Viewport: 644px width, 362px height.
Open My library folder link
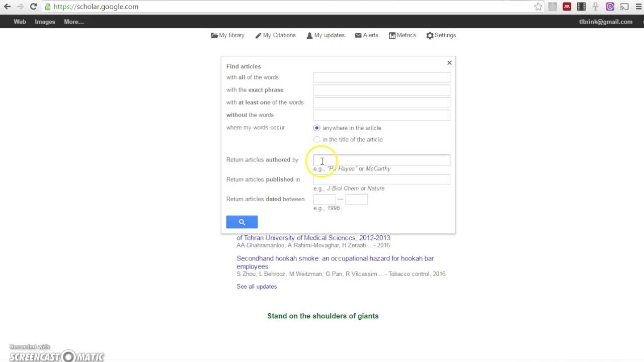tap(228, 35)
